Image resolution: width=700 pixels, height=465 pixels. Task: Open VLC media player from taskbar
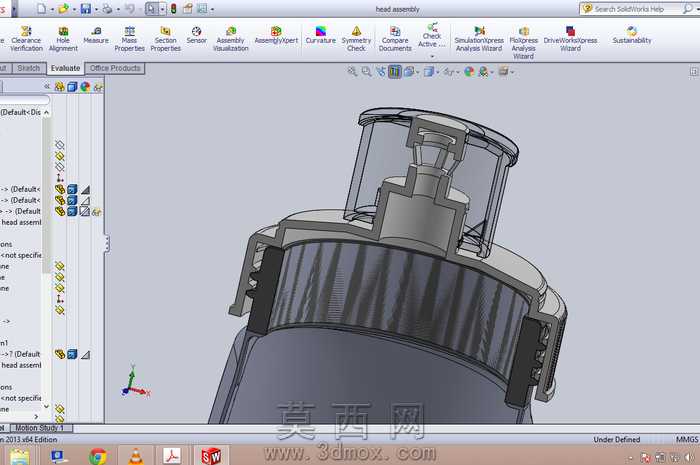(136, 457)
